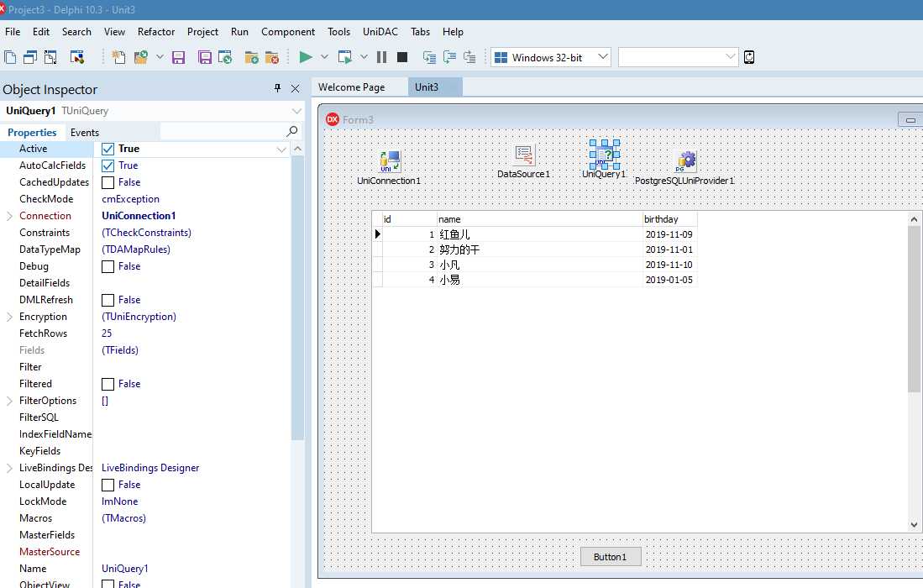Select the DataSource1 component icon
Viewport: 923px width, 588px height.
coord(523,155)
